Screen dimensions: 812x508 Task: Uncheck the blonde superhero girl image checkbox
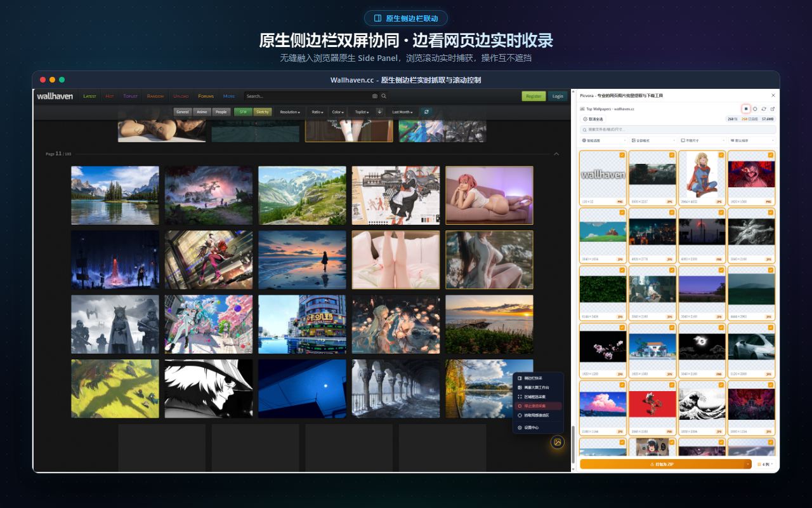coord(721,155)
